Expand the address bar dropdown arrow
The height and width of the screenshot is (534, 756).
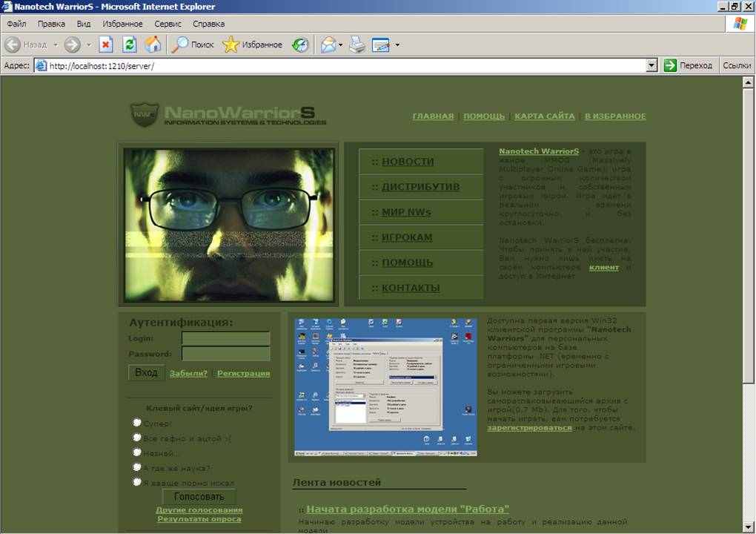pos(651,65)
